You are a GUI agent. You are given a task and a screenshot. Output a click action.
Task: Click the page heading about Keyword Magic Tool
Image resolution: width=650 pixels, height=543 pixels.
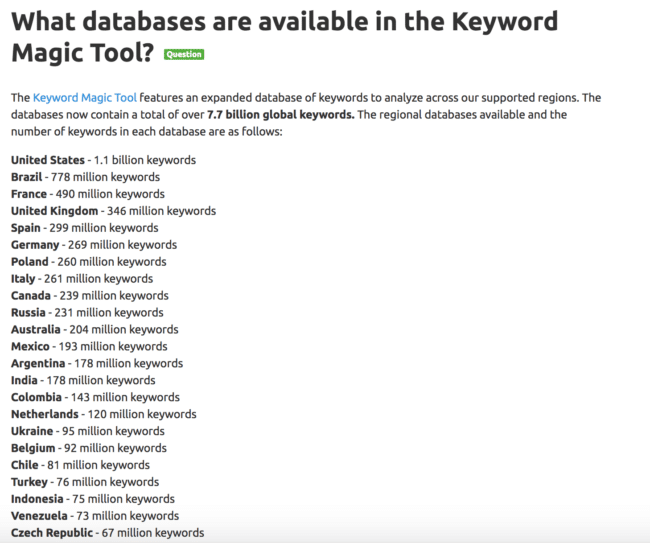coord(284,37)
